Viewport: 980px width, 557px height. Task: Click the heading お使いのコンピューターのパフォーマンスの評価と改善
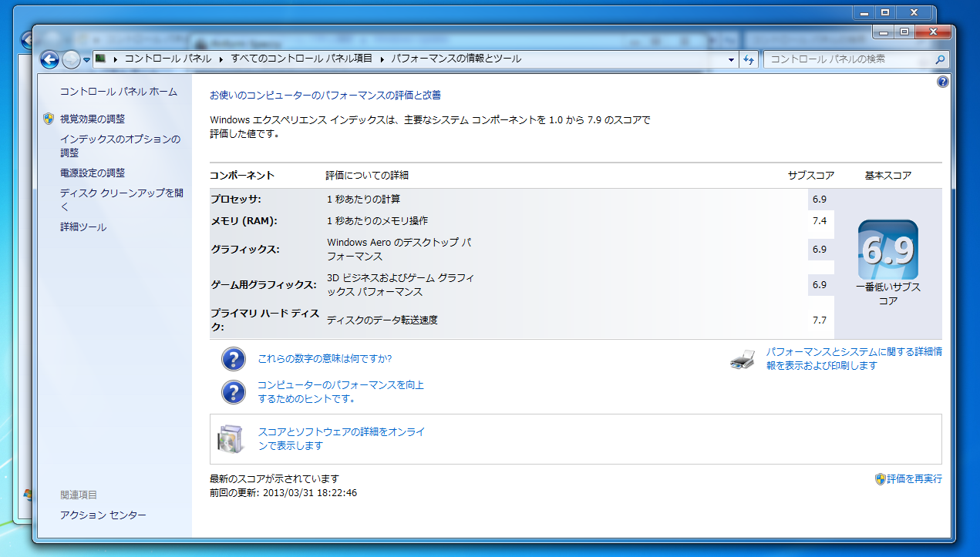coord(325,95)
